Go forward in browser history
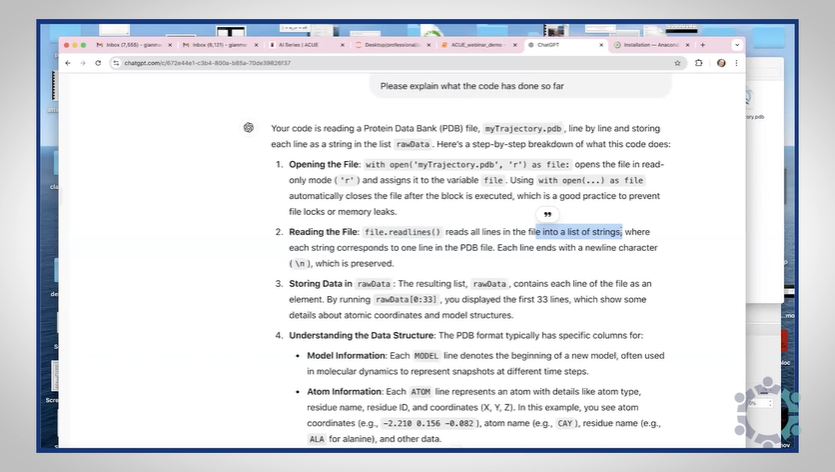Image resolution: width=835 pixels, height=472 pixels. click(x=83, y=63)
